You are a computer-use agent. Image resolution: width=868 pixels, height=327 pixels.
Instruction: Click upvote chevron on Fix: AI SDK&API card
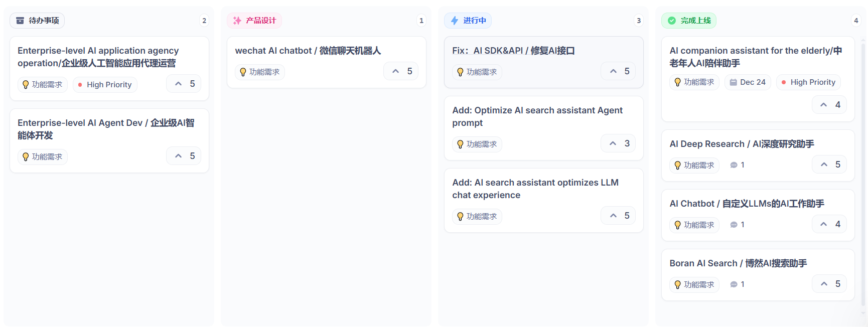[613, 71]
